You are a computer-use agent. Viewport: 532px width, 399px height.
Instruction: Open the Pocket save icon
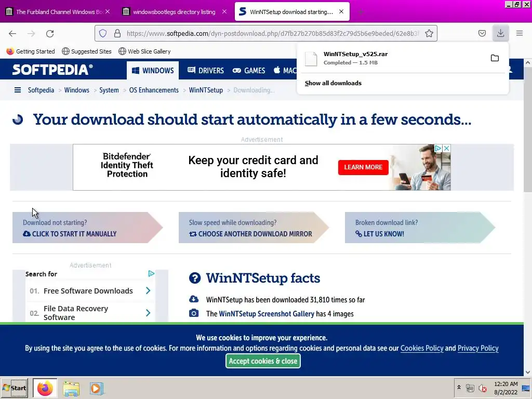tap(482, 33)
